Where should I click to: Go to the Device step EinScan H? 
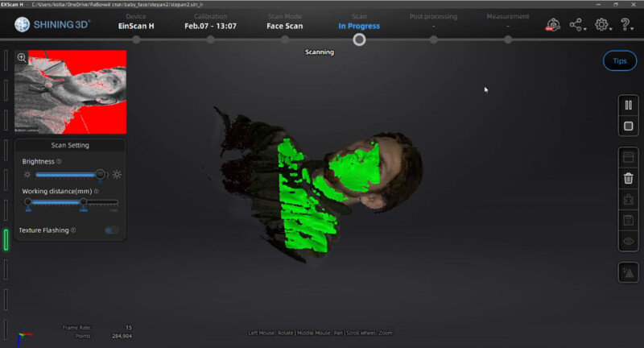[x=136, y=26]
